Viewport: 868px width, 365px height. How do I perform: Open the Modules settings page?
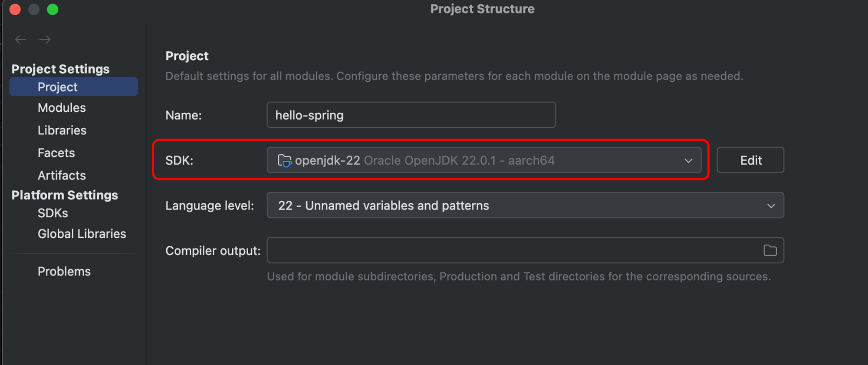[x=62, y=108]
